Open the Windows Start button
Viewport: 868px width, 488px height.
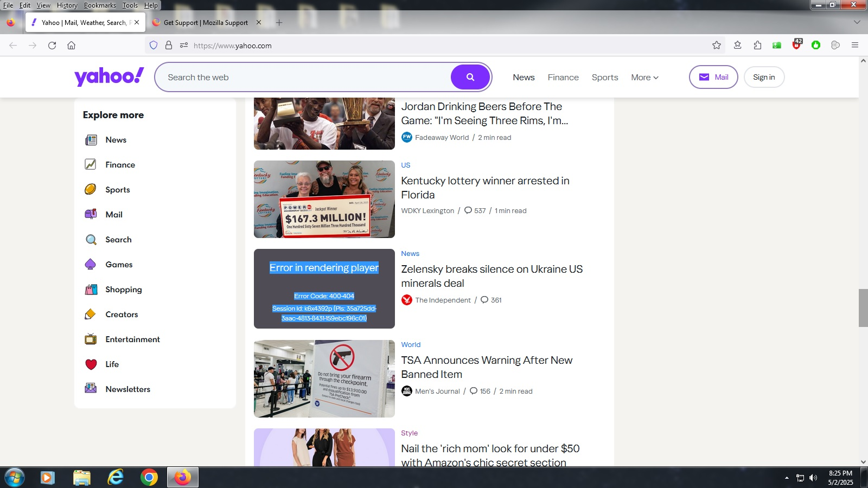(x=14, y=478)
